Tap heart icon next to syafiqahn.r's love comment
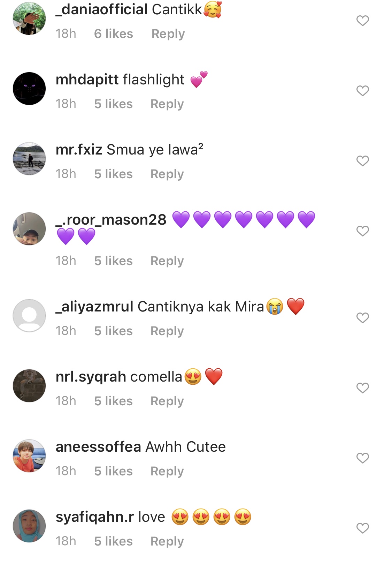Viewport: 392px width, 564px height. click(362, 528)
